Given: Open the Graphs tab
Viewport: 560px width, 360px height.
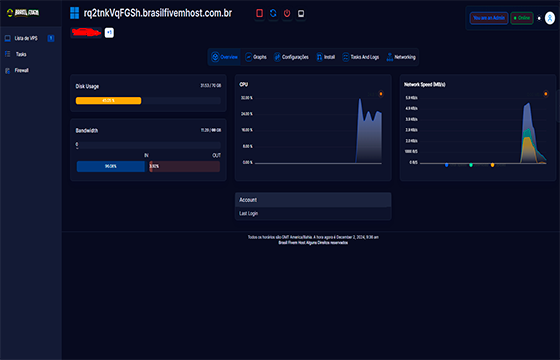Looking at the screenshot, I should pyautogui.click(x=256, y=57).
